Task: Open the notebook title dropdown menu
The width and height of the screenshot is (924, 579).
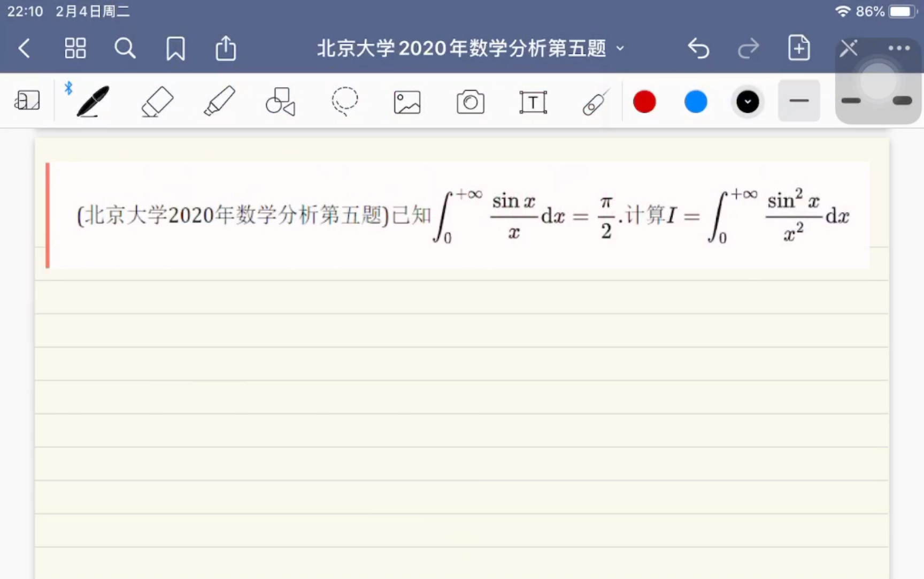Action: [620, 48]
